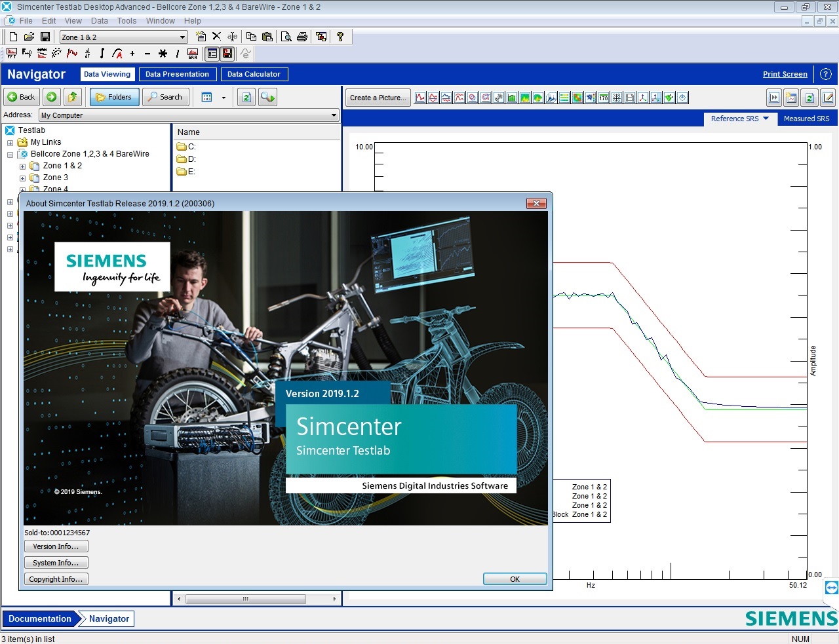Click the pencil edit icon at the toolbar's right end
The height and width of the screenshot is (644, 839).
(828, 98)
